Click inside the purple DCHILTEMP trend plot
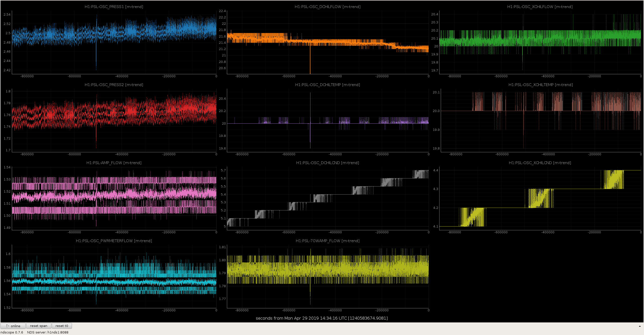This screenshot has width=644, height=335. (x=328, y=120)
